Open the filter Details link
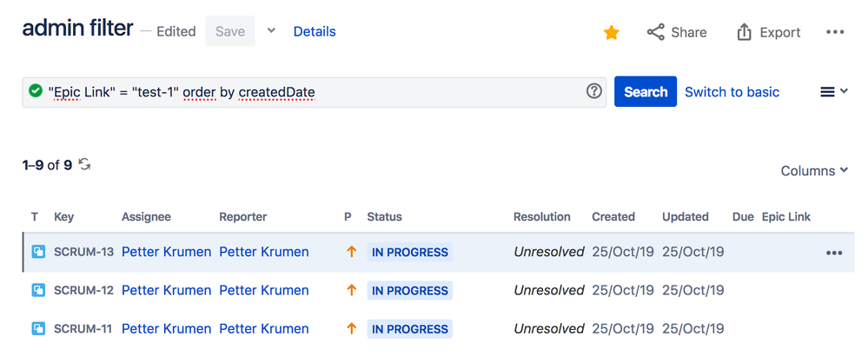 click(x=315, y=31)
